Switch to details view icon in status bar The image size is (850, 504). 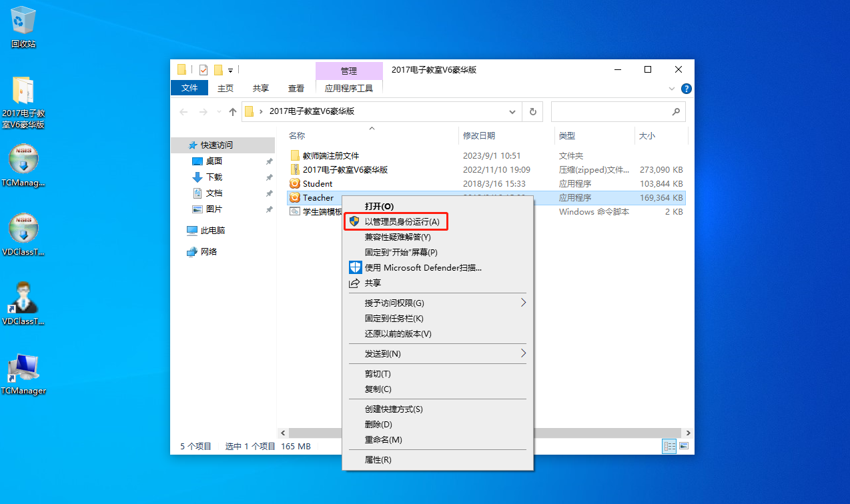tap(669, 446)
